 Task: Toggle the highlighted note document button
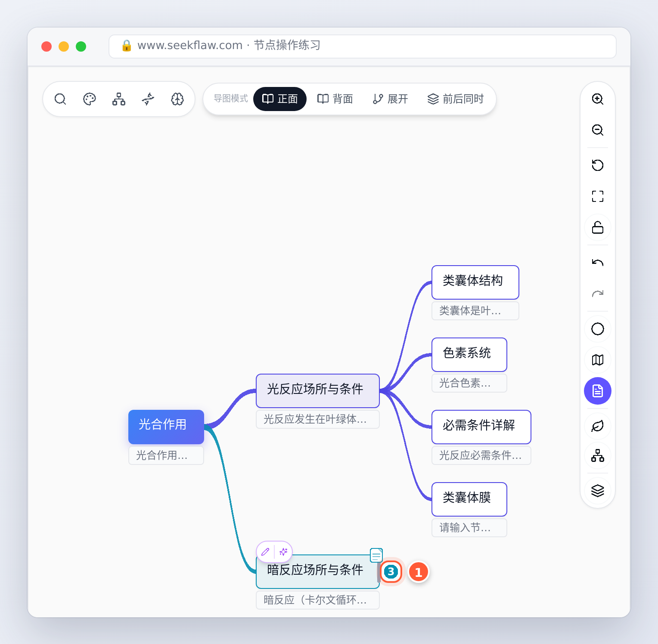[598, 391]
